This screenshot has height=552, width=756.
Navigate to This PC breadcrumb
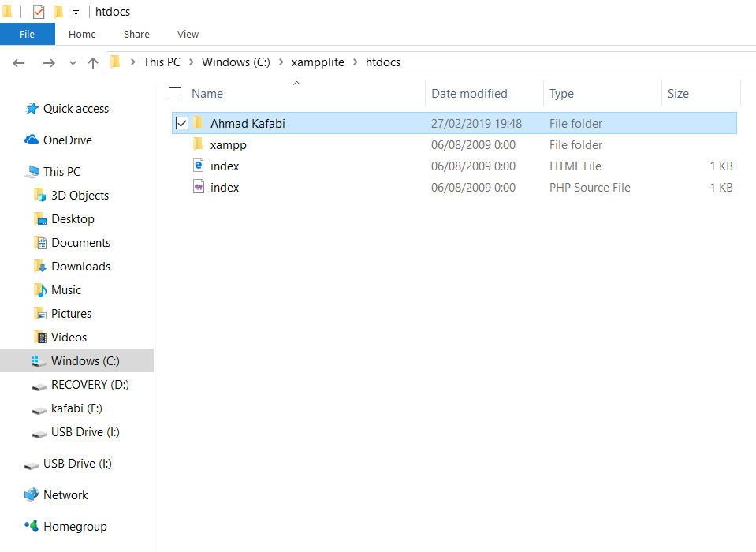pos(162,62)
